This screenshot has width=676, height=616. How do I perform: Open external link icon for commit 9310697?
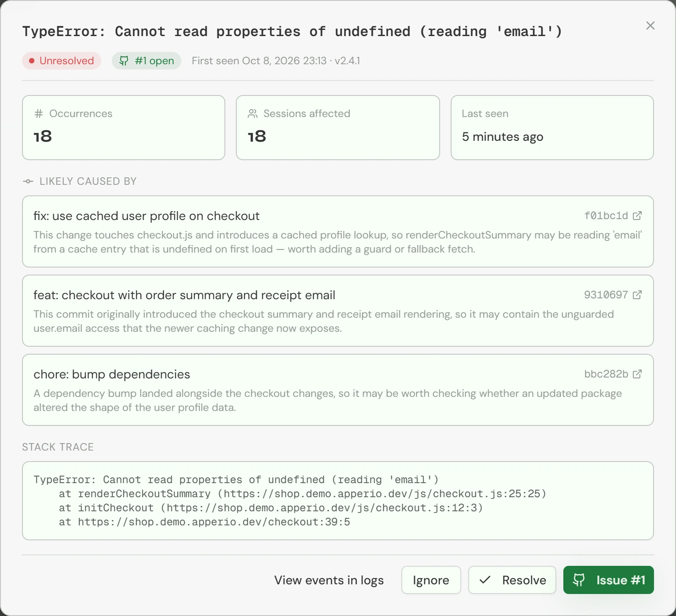point(637,295)
